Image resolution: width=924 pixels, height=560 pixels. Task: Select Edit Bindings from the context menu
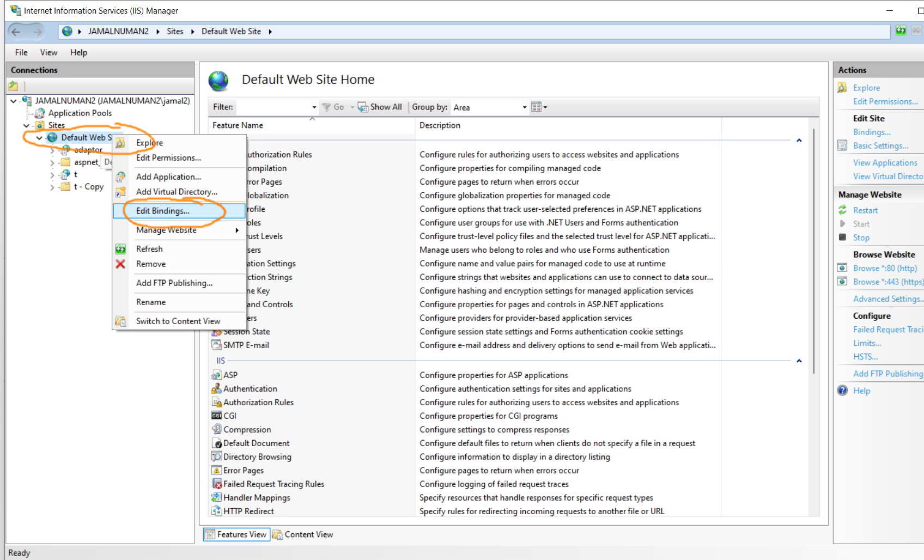162,211
